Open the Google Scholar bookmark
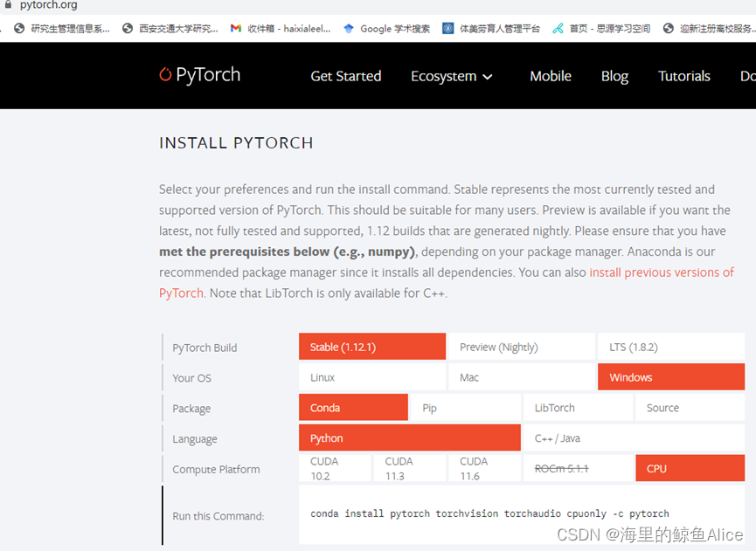The width and height of the screenshot is (756, 551). [386, 29]
